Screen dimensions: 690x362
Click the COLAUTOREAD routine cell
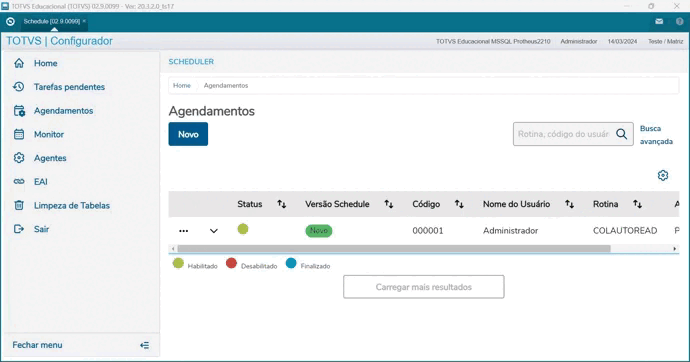click(x=625, y=230)
